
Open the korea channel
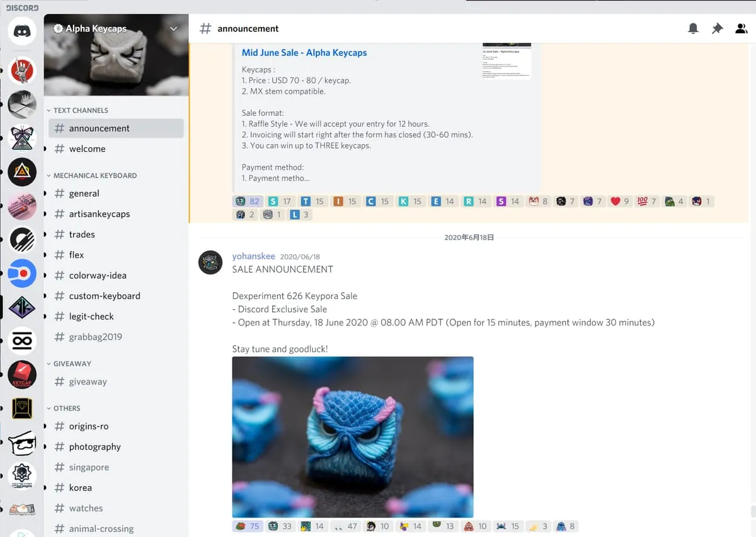[116, 488]
